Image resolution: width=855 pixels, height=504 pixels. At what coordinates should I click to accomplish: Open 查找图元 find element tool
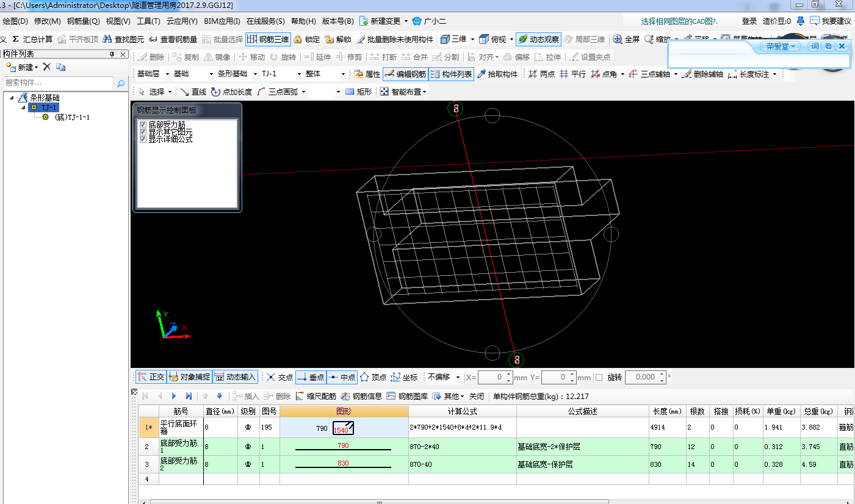[123, 39]
